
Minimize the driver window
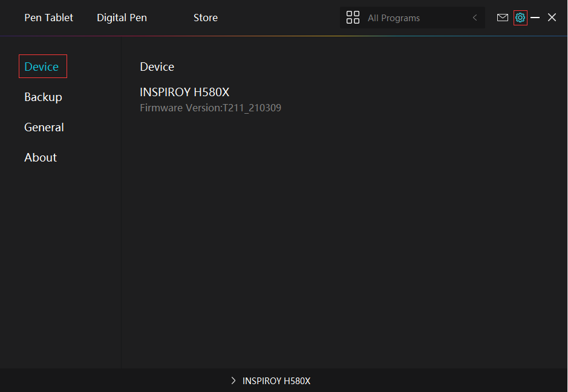(x=535, y=18)
